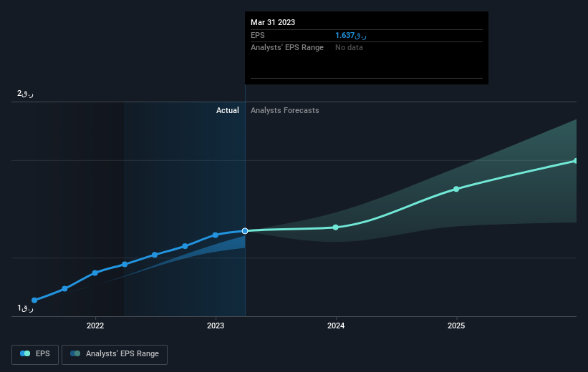588x372 pixels.
Task: Click the 2025 x-axis label
Action: (456, 325)
